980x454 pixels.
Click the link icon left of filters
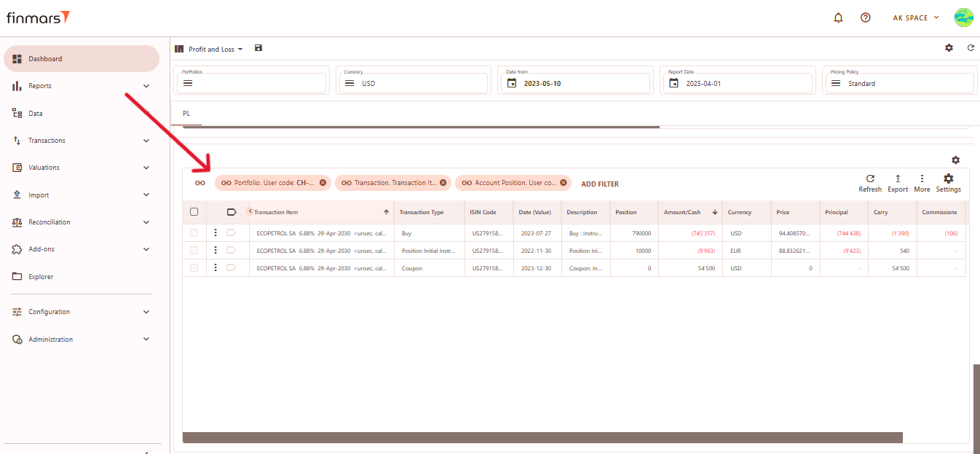200,183
